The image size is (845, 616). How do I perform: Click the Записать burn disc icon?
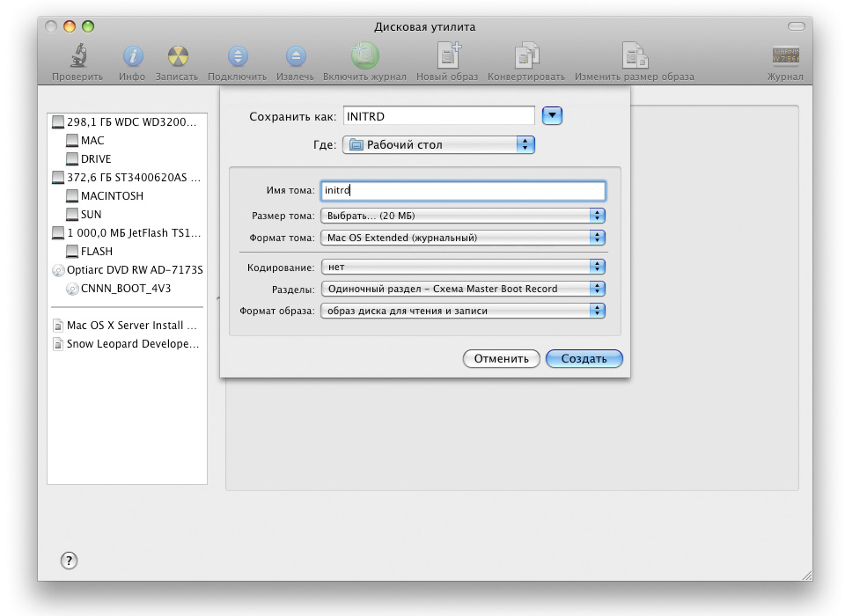coord(178,57)
